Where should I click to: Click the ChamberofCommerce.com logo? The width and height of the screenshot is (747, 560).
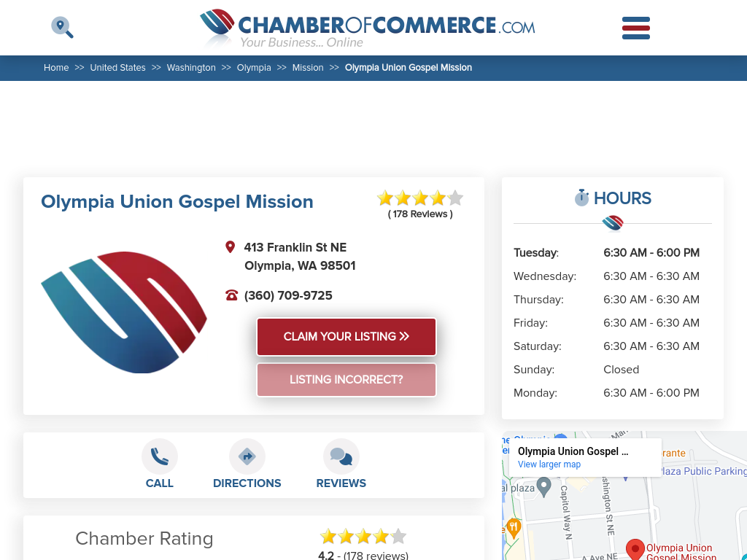pyautogui.click(x=368, y=28)
